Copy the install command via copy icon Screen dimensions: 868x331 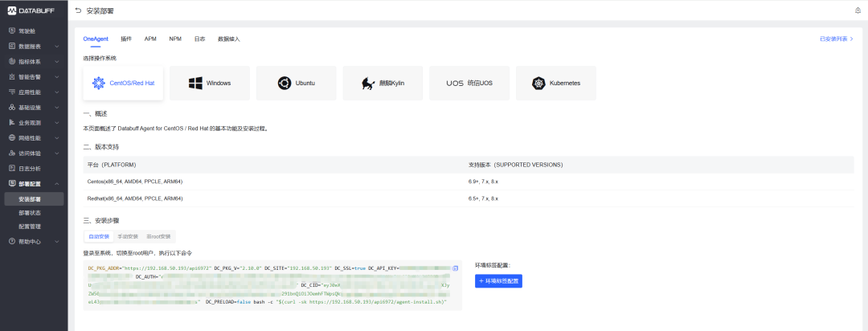pos(455,268)
